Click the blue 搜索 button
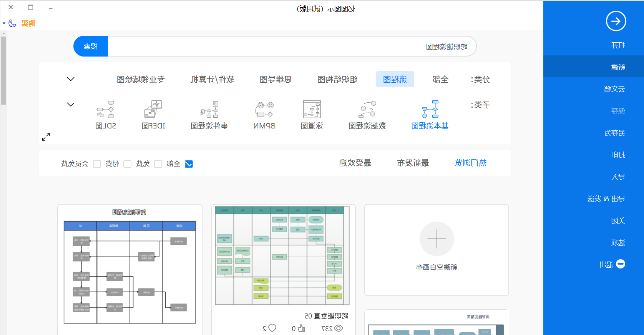 coord(91,46)
